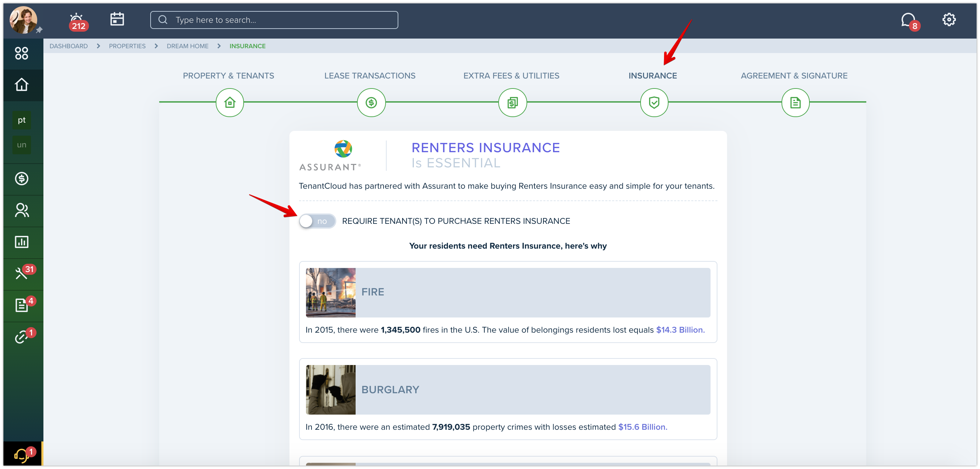
Task: Open the calendar icon in top bar
Action: click(117, 19)
